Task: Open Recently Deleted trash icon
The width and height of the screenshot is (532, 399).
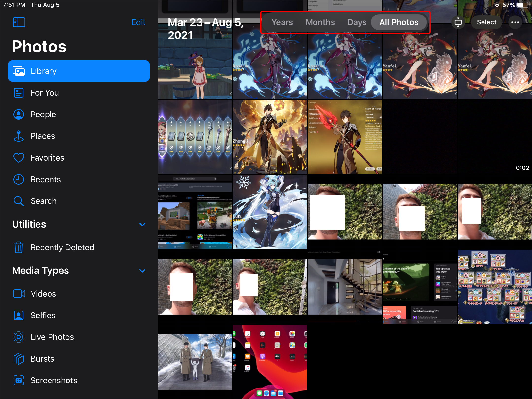Action: point(19,247)
